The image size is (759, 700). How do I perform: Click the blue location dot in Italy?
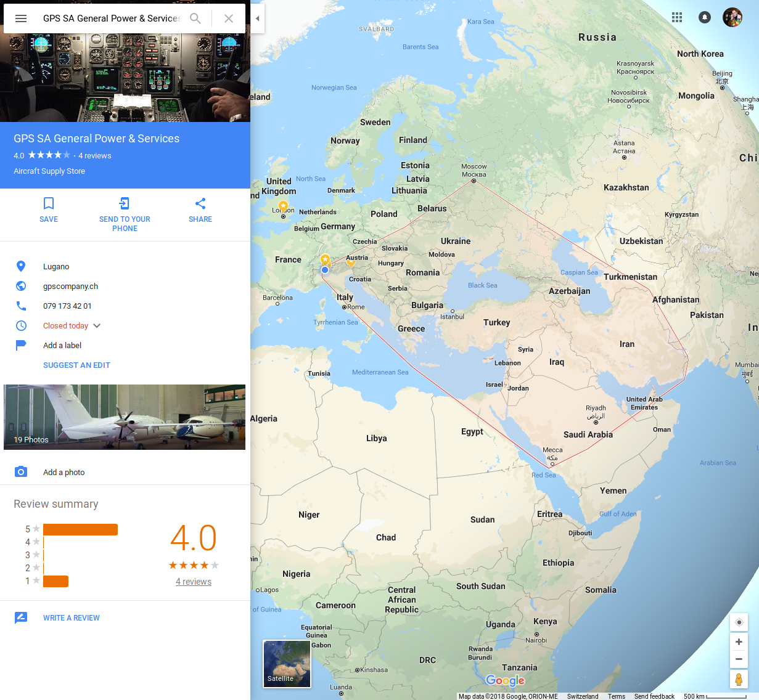tap(325, 270)
